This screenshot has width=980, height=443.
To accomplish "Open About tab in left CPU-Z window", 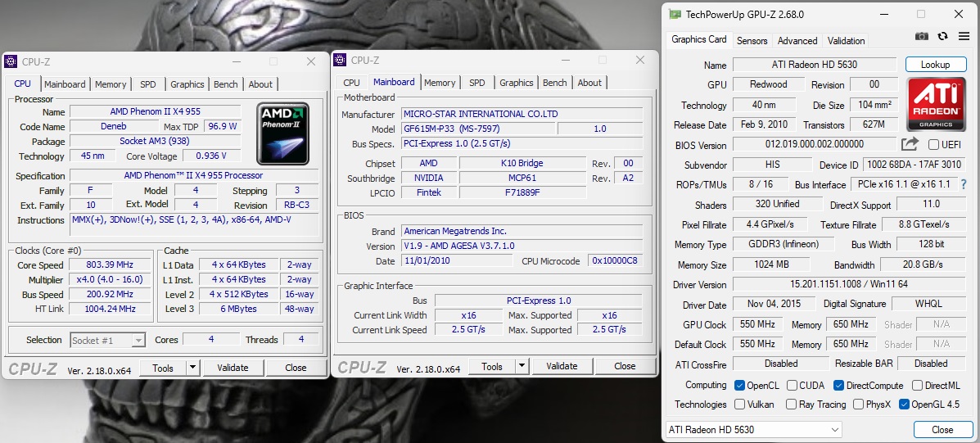I will tap(260, 84).
